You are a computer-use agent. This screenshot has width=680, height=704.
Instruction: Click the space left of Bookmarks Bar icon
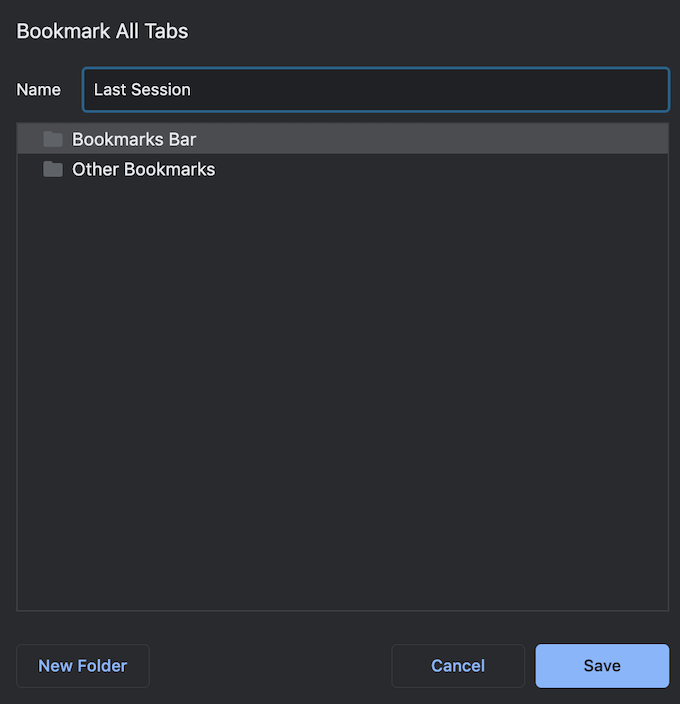coord(29,139)
